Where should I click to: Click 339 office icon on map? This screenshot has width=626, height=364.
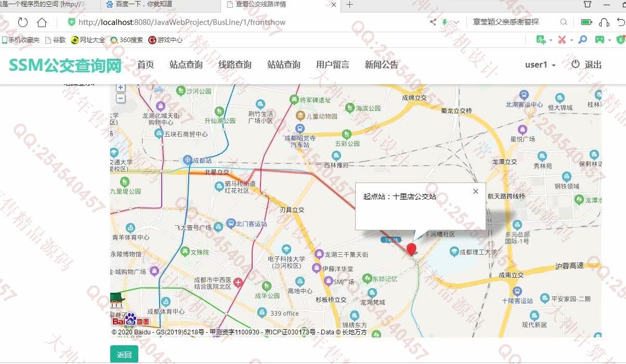pyautogui.click(x=263, y=313)
